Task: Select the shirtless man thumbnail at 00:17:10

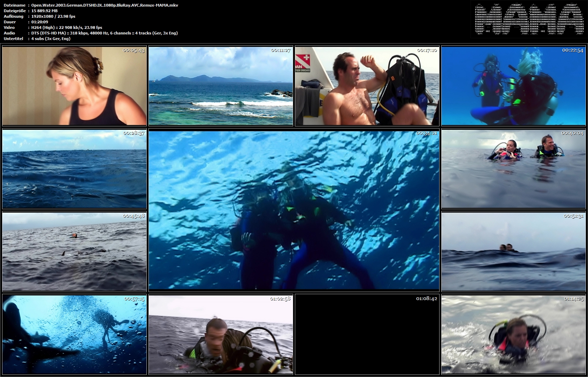Action: [x=367, y=86]
